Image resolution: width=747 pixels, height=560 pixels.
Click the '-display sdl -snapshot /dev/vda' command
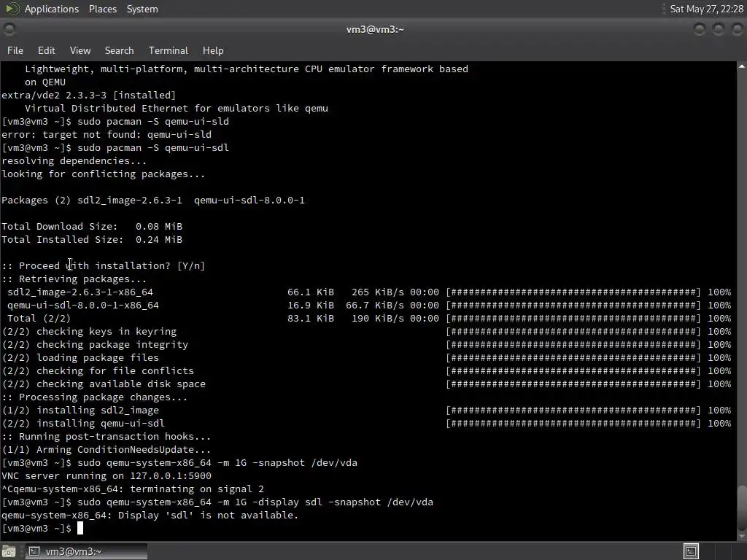tap(343, 502)
